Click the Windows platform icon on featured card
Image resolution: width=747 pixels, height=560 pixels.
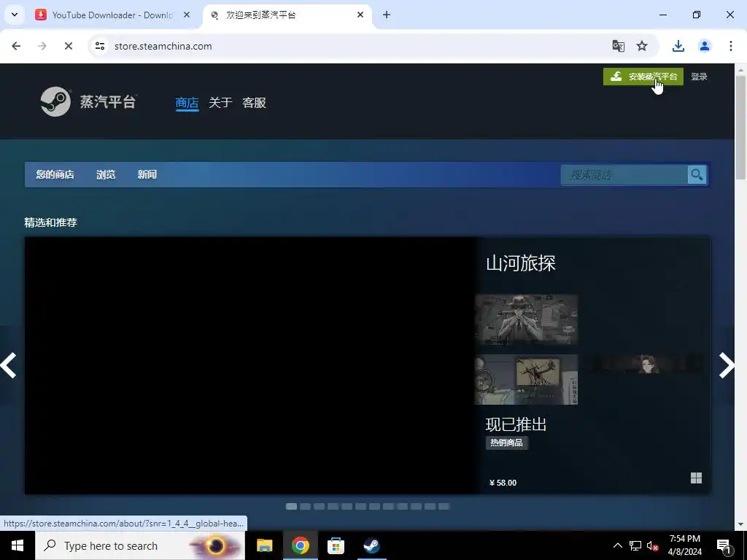[x=696, y=478]
